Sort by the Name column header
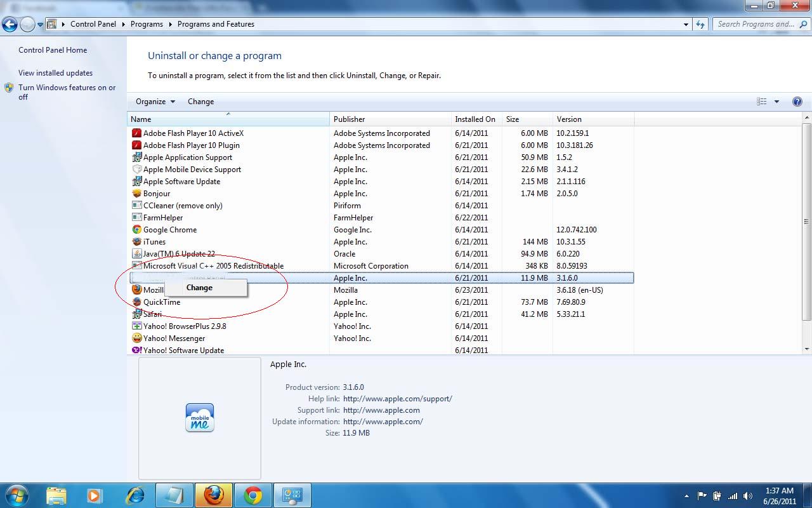The height and width of the screenshot is (508, 812). (x=228, y=119)
